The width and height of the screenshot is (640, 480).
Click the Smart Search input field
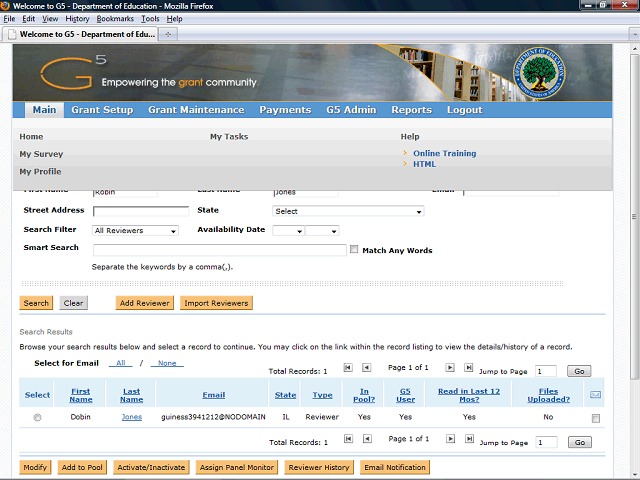[220, 250]
